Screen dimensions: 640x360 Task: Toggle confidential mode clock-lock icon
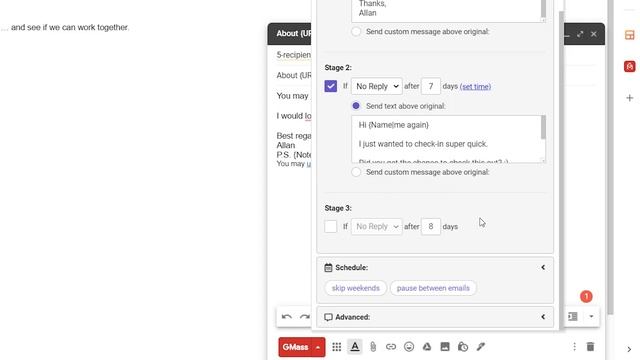point(463,347)
